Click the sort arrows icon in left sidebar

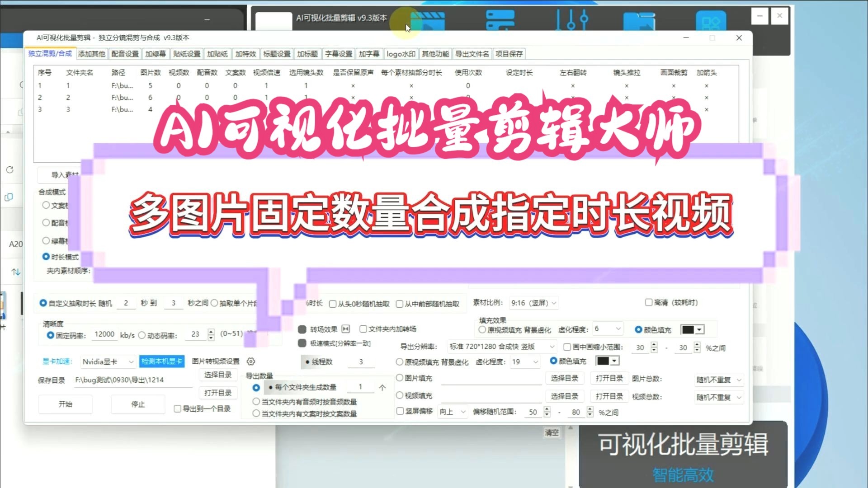point(16,272)
